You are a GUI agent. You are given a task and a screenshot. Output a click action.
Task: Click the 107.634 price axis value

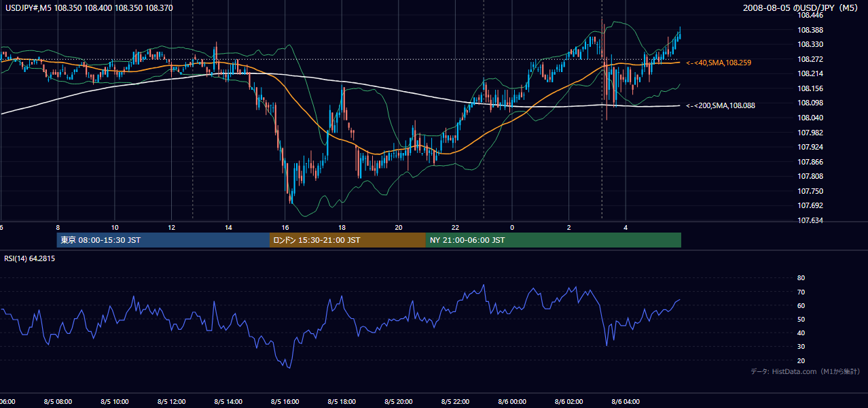809,220
